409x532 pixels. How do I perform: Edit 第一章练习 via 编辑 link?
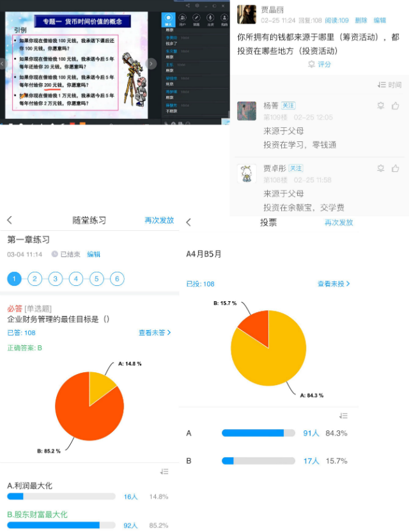(x=93, y=254)
